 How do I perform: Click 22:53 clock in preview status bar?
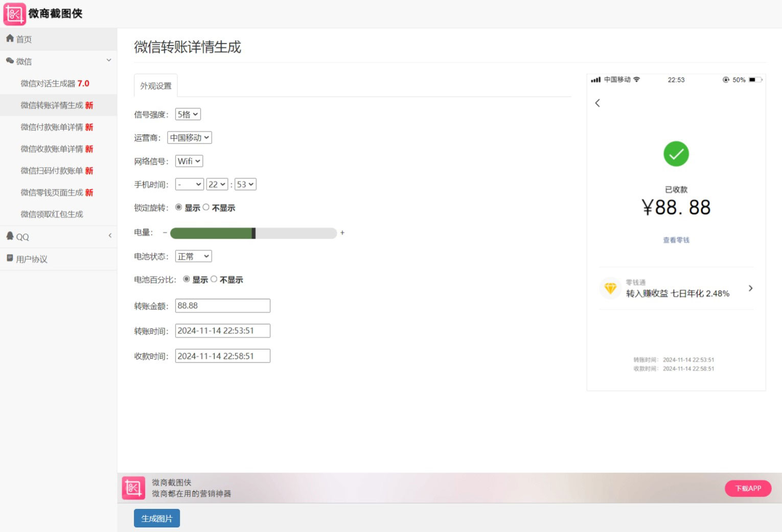coord(676,80)
